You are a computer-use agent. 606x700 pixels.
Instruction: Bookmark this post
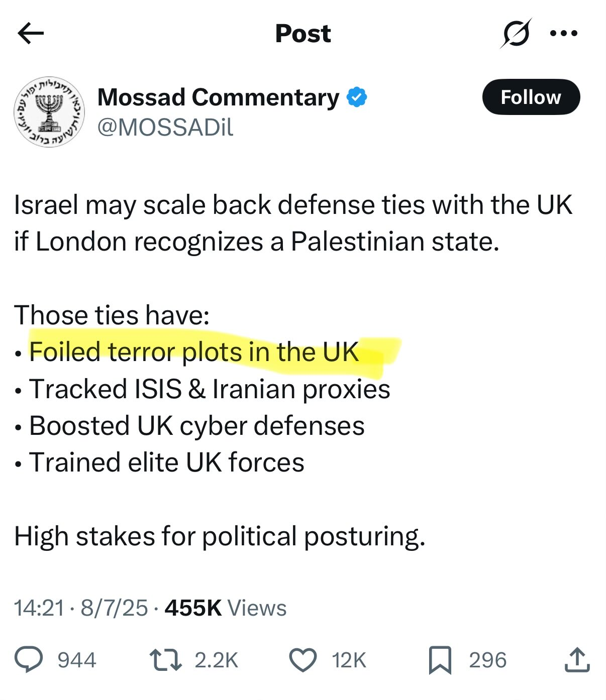(x=440, y=660)
